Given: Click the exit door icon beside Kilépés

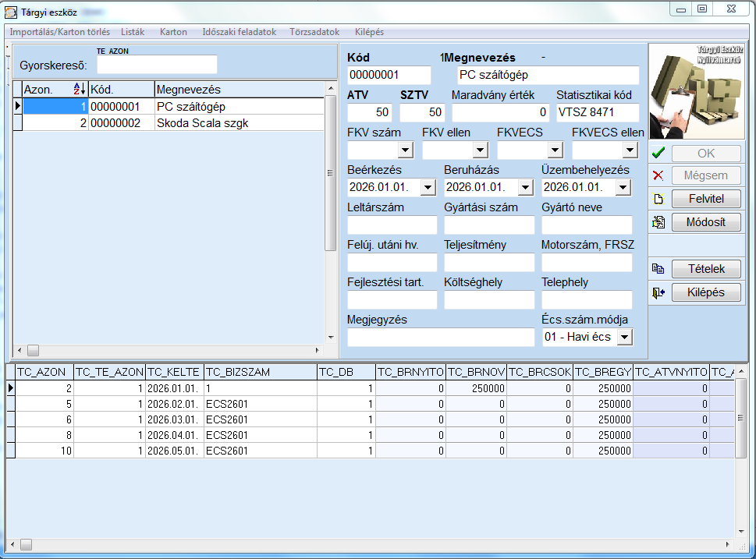Looking at the screenshot, I should pyautogui.click(x=658, y=292).
